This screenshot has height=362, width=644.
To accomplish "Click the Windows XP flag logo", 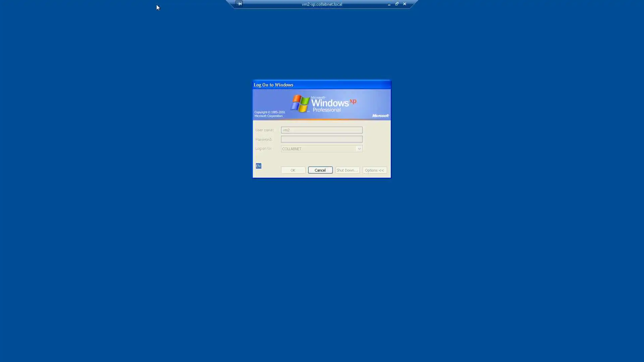I will tap(300, 103).
